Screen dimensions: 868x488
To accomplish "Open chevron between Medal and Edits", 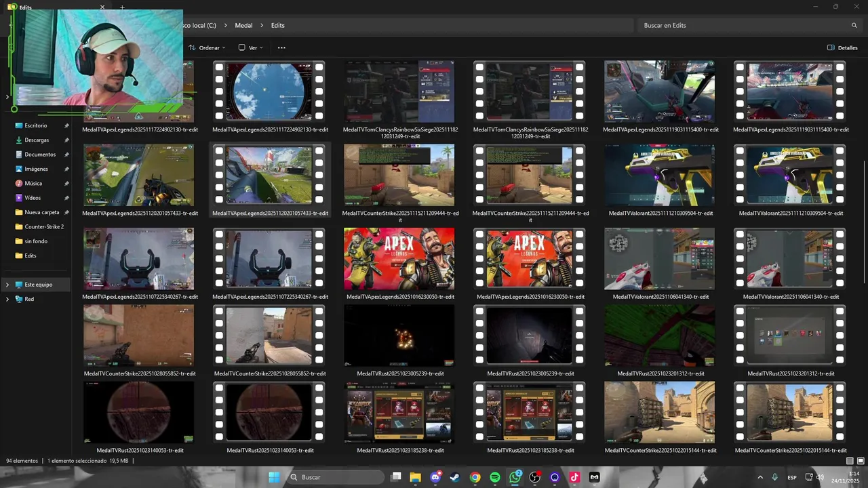I will 262,25.
